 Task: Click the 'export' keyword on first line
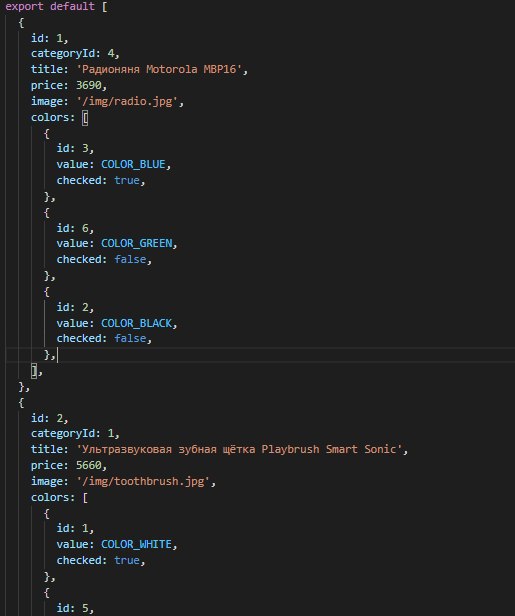tap(24, 7)
